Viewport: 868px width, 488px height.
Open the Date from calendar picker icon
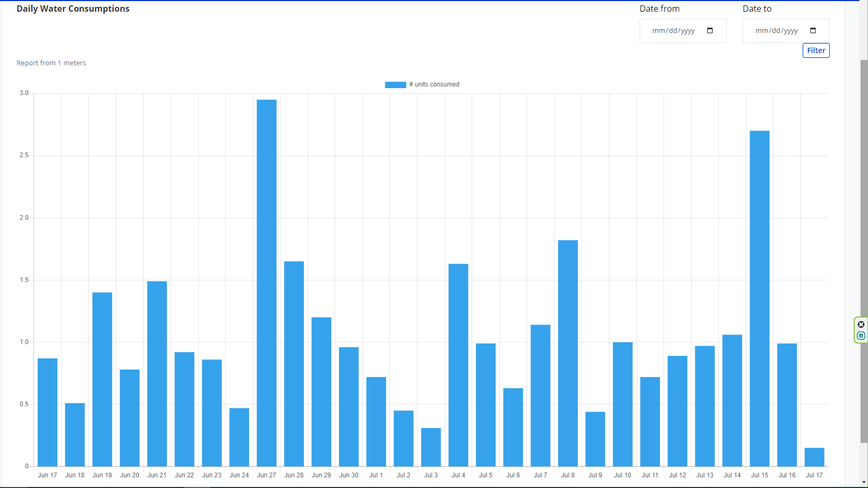tap(710, 31)
